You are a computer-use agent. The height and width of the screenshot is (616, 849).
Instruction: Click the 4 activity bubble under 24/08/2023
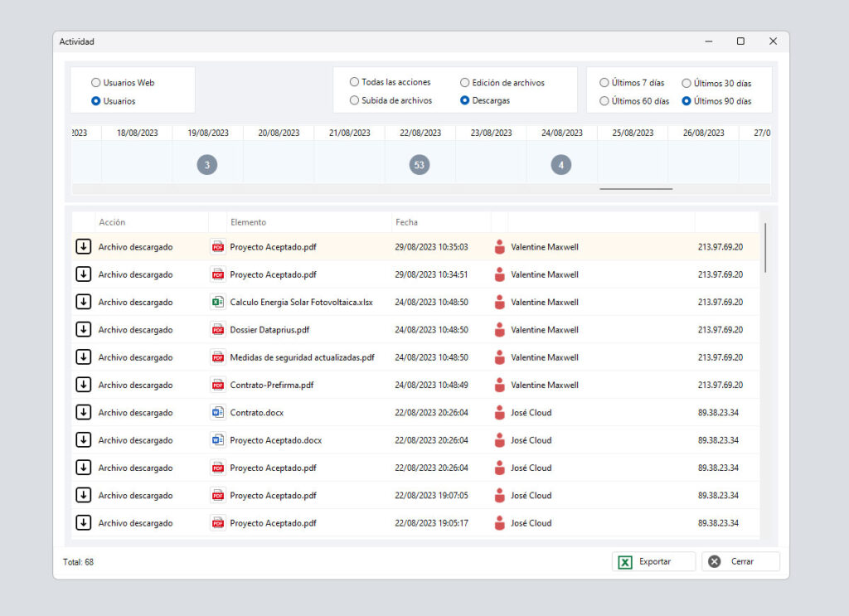[561, 164]
